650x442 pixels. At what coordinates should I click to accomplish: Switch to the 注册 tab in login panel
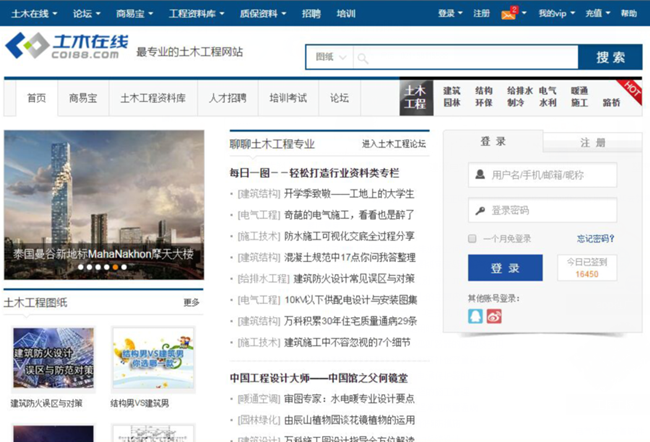592,143
